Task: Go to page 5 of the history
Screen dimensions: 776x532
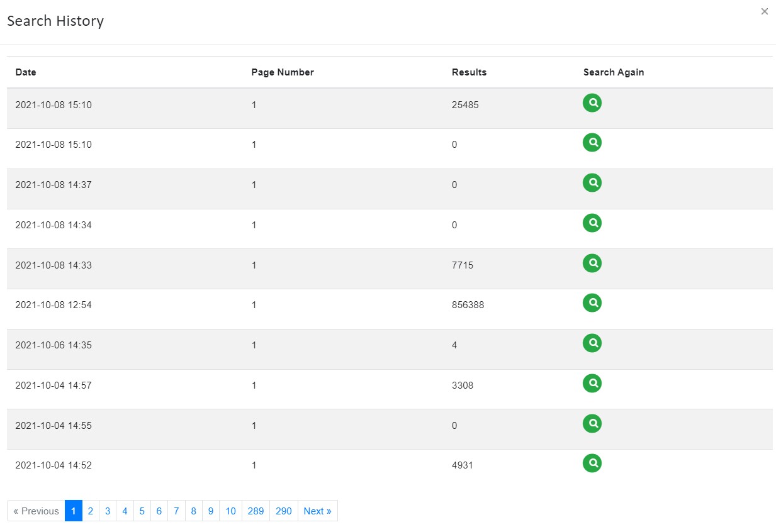Action: pos(142,511)
